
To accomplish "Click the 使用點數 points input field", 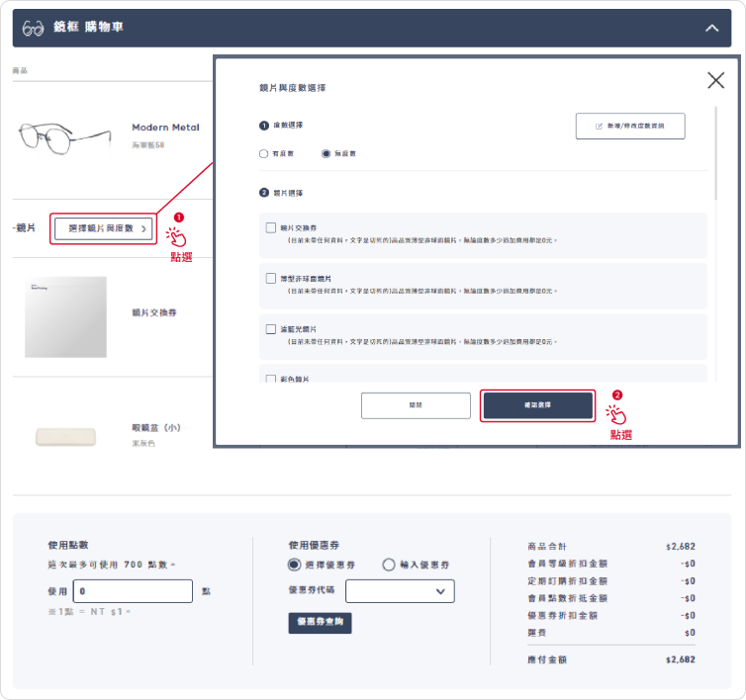I will tap(134, 591).
